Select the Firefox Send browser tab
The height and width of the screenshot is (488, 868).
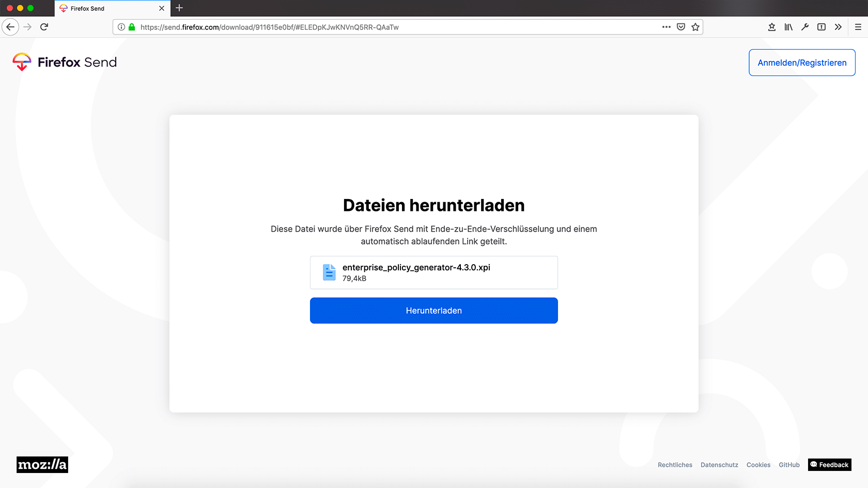pyautogui.click(x=113, y=8)
